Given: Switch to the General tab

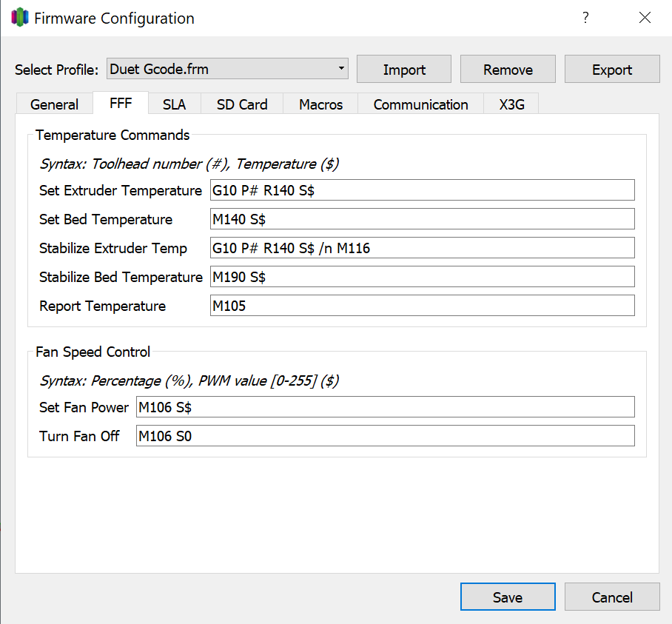Looking at the screenshot, I should point(55,104).
